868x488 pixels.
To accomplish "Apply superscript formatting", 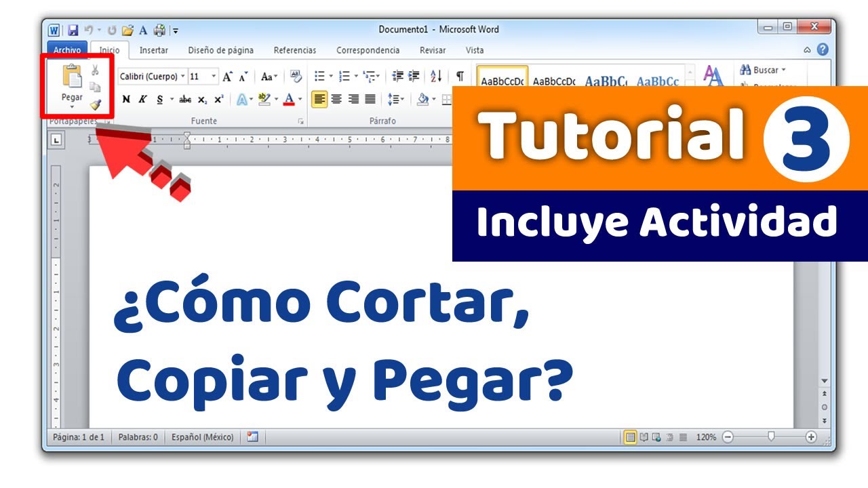I will tap(218, 99).
